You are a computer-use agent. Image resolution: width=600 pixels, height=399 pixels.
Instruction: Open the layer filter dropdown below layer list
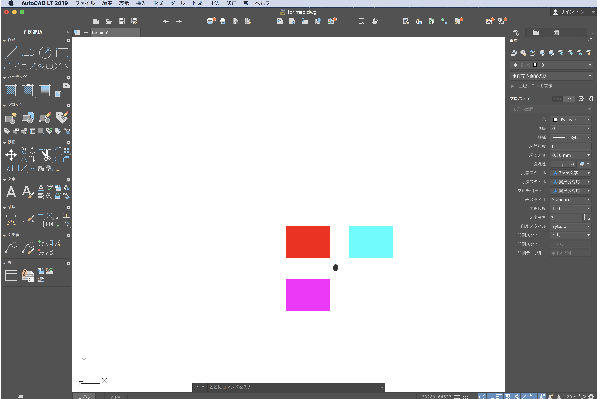[551, 76]
